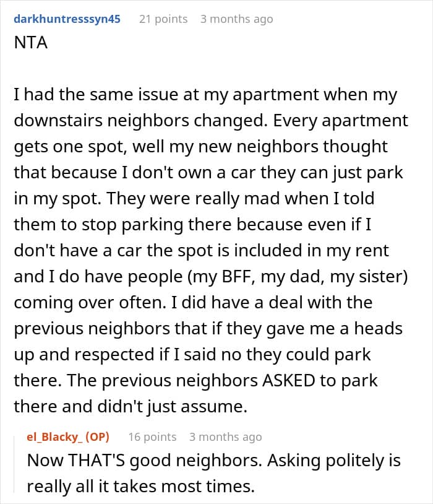433x504 pixels.
Task: Open the top comment's 3 months ago timestamp
Action: 236,19
